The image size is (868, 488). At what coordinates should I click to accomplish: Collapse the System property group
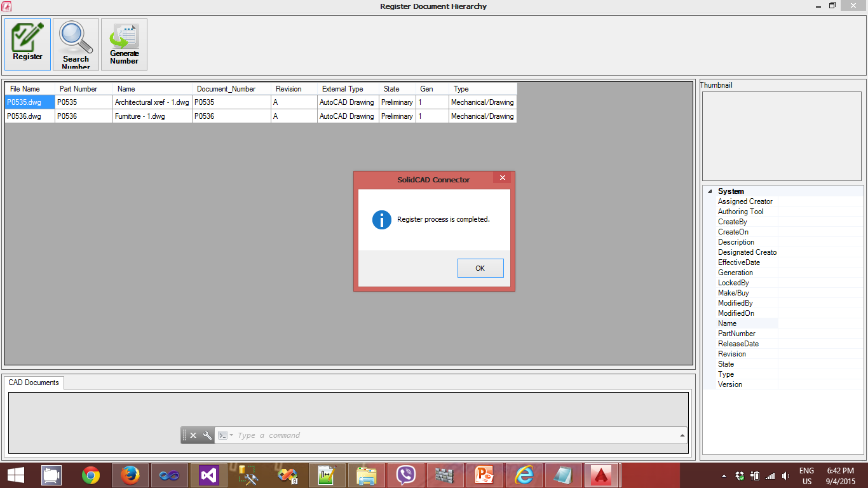click(710, 191)
